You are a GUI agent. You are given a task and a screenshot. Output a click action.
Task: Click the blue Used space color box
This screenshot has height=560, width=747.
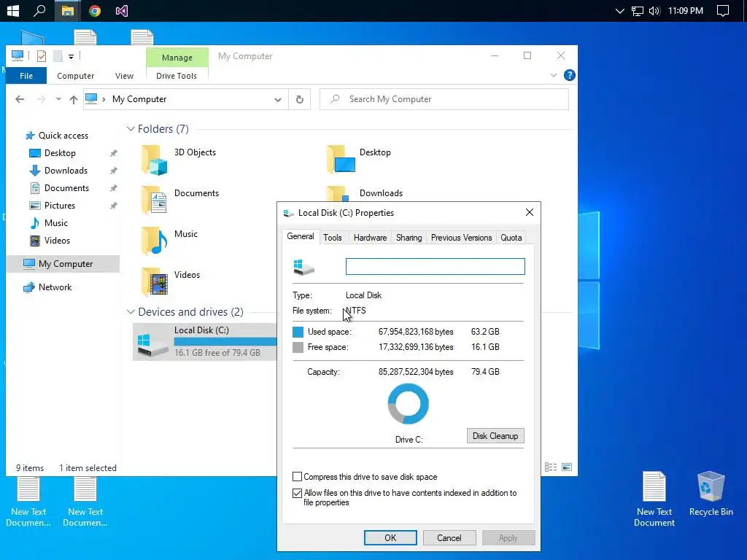[x=298, y=332]
